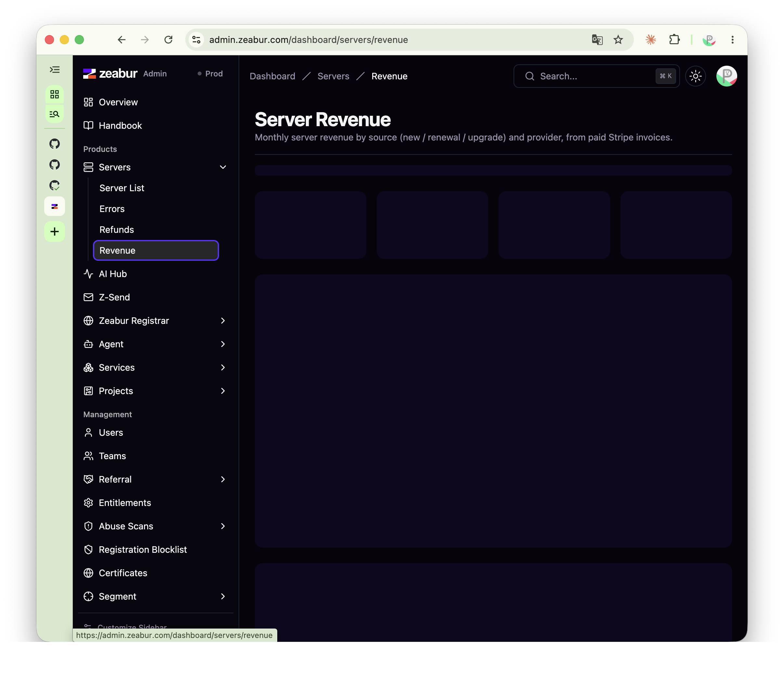
Task: Click the Overview grid icon
Action: tap(88, 102)
